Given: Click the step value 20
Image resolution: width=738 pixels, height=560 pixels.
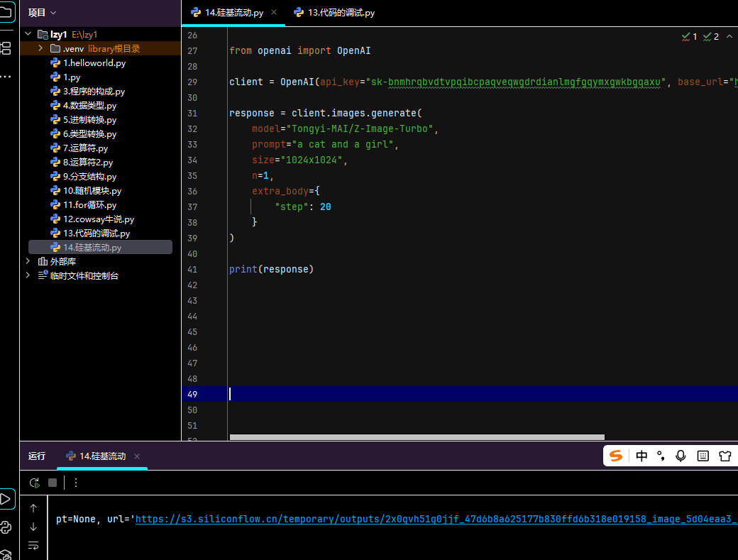Looking at the screenshot, I should [325, 207].
